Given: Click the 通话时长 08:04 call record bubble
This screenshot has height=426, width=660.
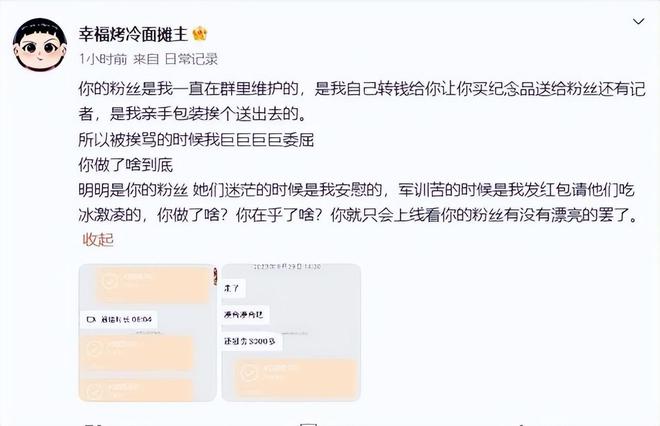Looking at the screenshot, I should [x=119, y=320].
